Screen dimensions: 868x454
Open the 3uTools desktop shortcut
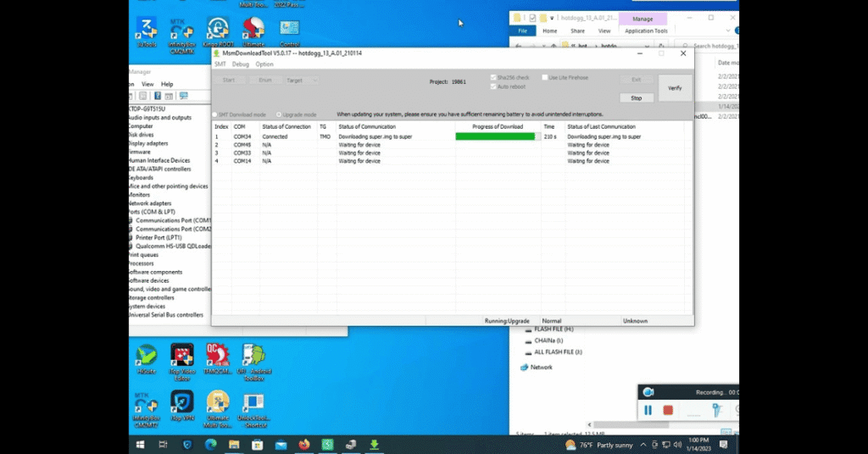(147, 32)
